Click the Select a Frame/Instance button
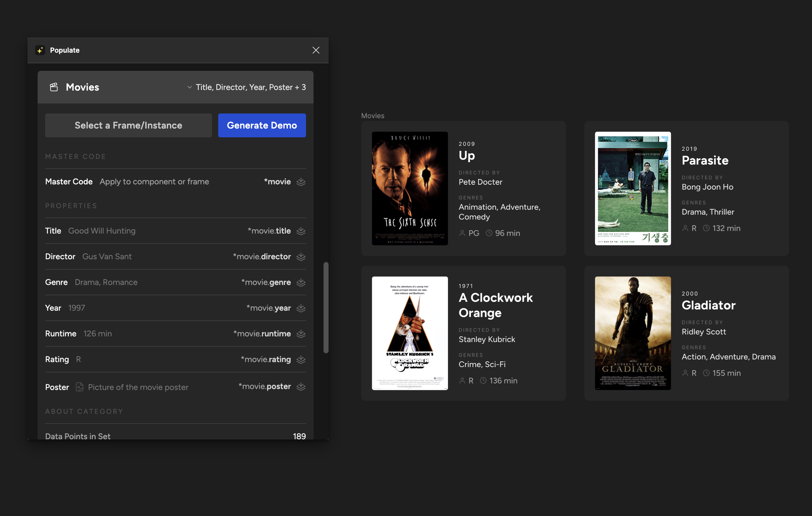 [x=129, y=125]
